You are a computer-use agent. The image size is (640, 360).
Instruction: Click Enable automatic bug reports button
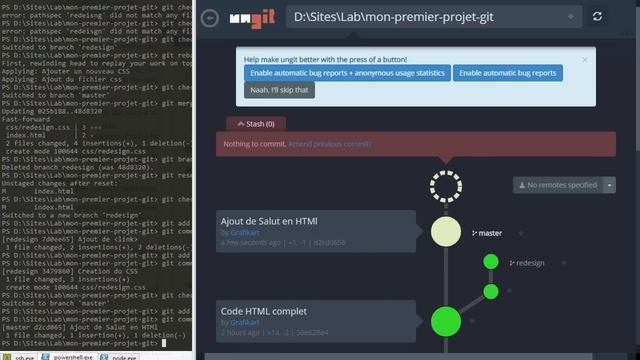pyautogui.click(x=507, y=73)
